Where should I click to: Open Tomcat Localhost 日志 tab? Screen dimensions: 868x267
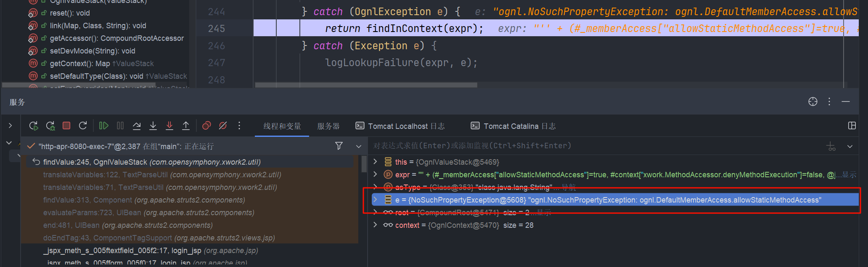click(x=400, y=126)
